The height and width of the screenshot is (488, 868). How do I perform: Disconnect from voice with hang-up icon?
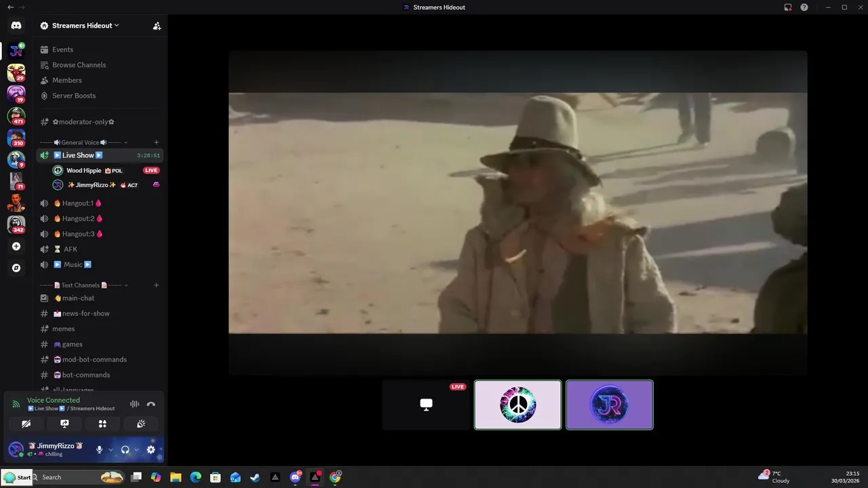(151, 404)
